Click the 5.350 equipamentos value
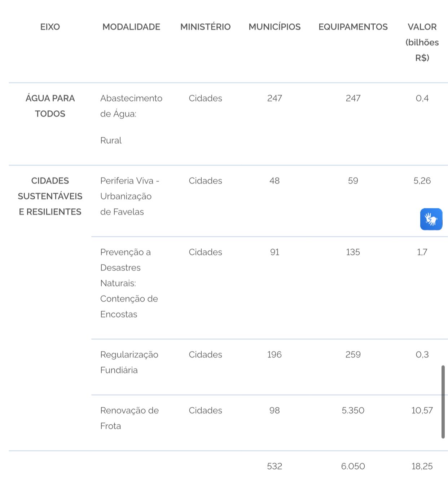 click(353, 411)
